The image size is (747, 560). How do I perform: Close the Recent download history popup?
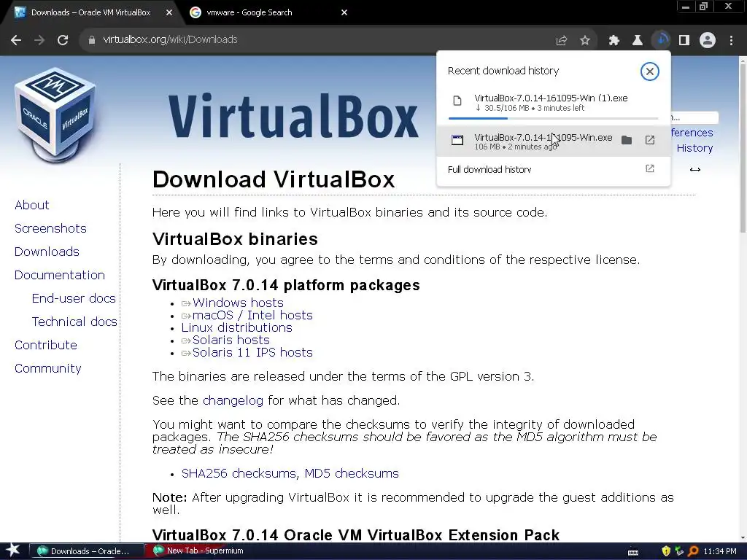click(x=649, y=71)
